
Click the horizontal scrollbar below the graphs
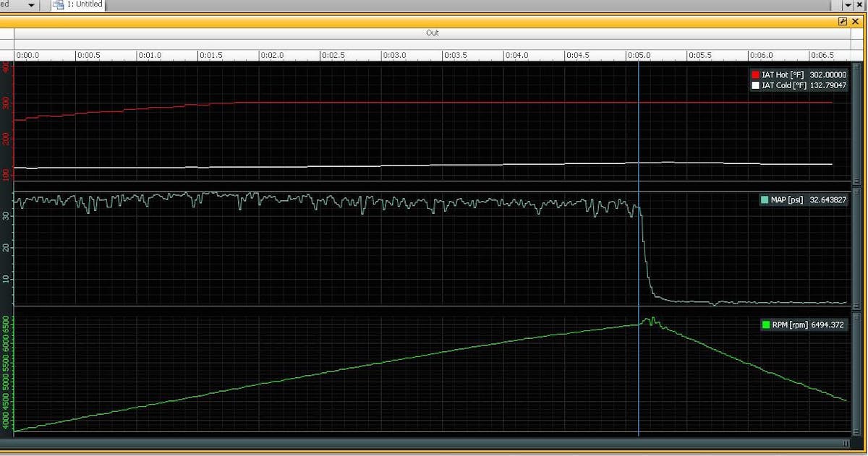click(x=427, y=443)
